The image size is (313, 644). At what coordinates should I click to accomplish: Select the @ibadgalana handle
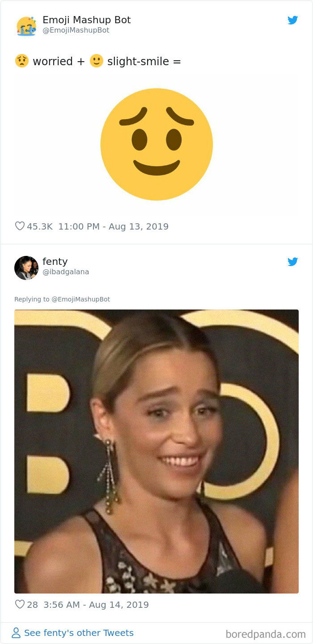click(66, 272)
